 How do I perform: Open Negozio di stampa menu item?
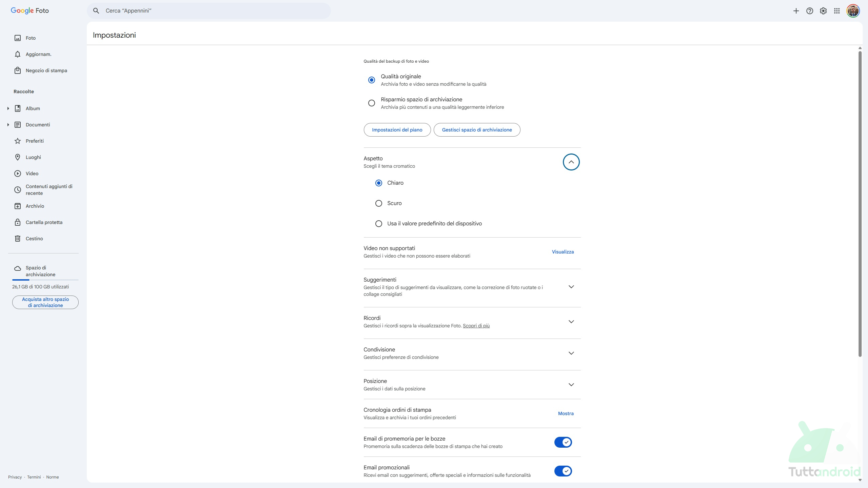(x=46, y=70)
